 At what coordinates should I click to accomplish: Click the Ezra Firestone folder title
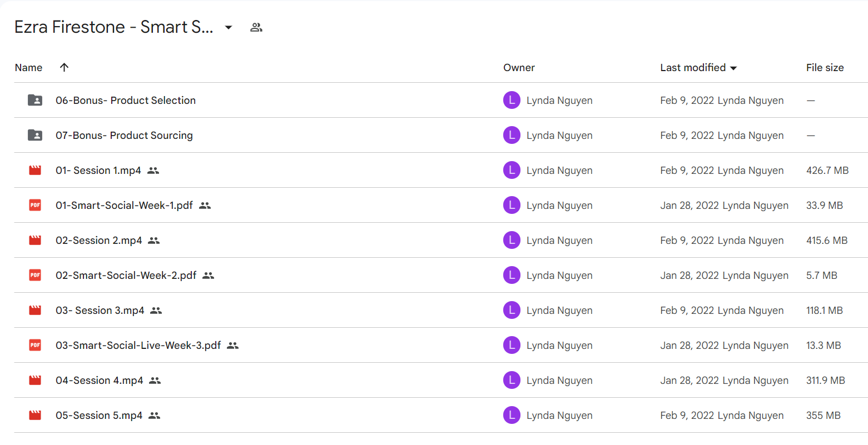coord(114,27)
